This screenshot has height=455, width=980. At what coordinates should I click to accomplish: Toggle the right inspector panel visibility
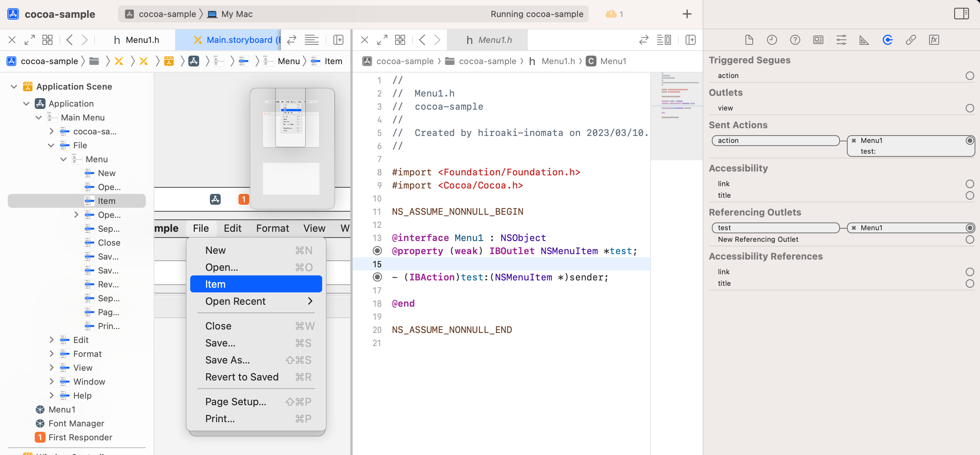click(x=961, y=14)
